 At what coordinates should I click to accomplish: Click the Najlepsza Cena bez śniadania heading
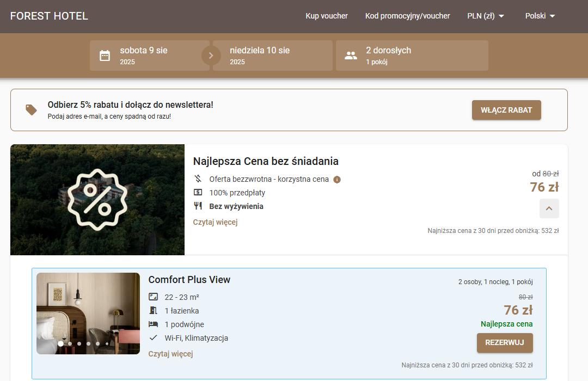click(x=266, y=161)
